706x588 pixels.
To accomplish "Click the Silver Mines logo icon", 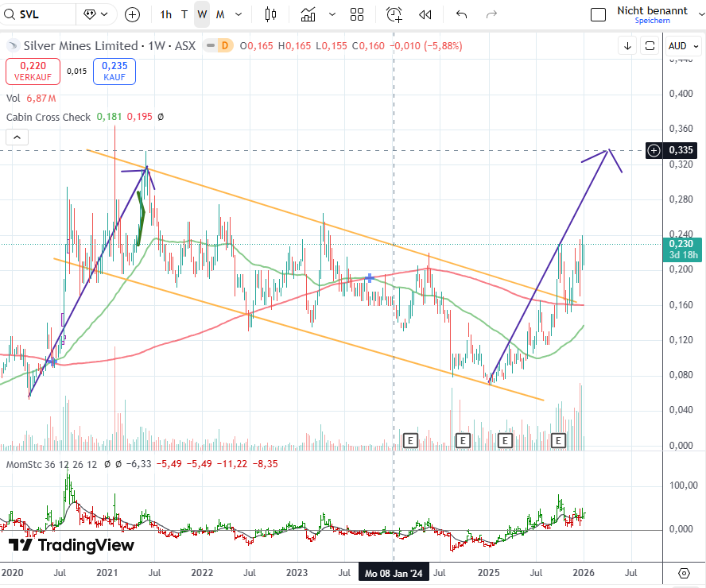I will point(13,45).
